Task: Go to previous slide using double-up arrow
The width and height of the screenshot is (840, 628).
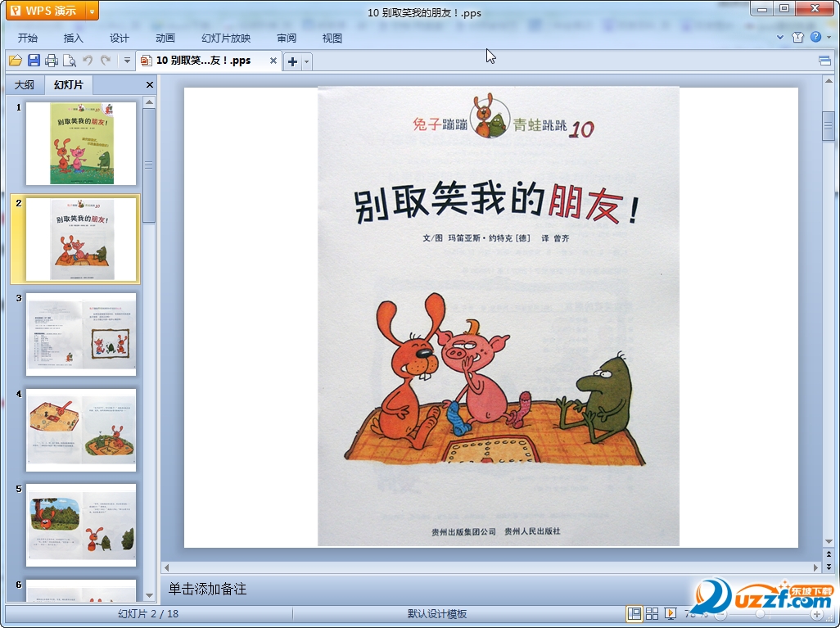Action: coord(829,554)
